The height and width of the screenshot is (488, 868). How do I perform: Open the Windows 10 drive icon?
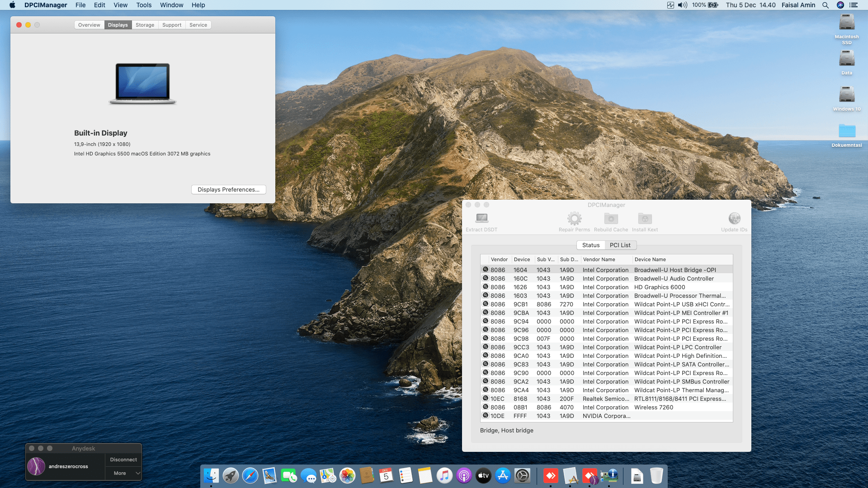point(846,95)
